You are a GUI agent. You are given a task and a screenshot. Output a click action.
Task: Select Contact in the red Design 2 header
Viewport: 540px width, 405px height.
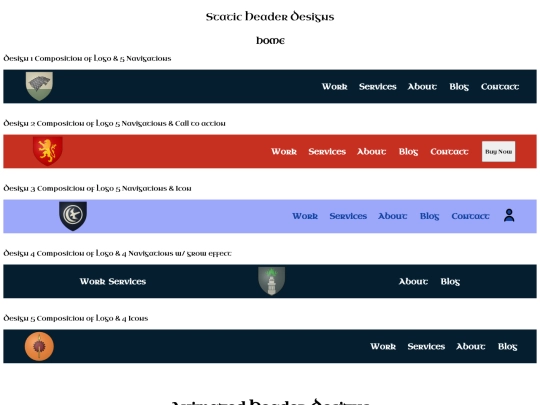[x=449, y=152]
